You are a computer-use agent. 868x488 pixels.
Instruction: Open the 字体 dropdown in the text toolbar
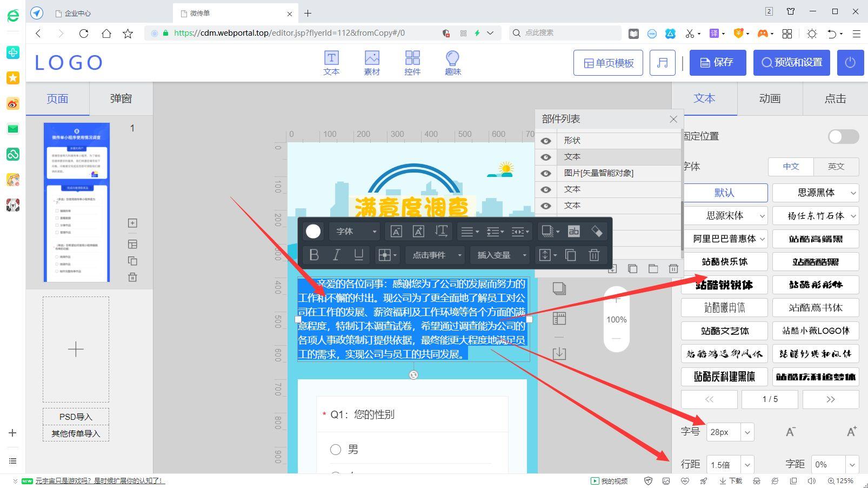353,231
